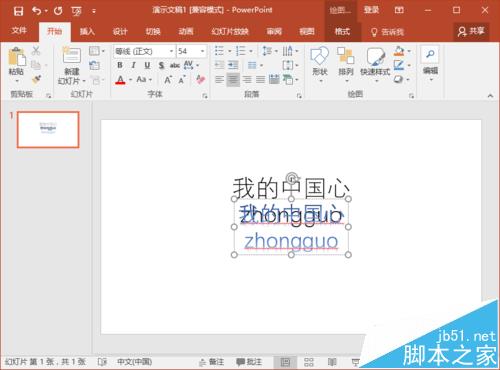Show the Notes pane from status bar
Screen dimensions: 500x370
211,362
